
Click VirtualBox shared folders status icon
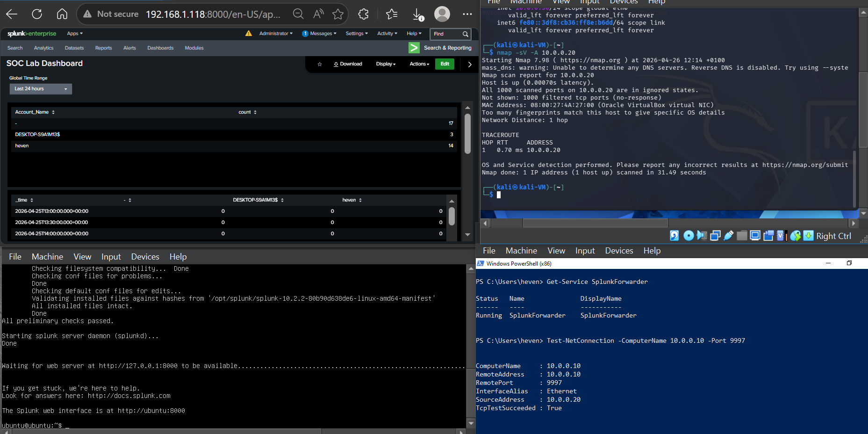[x=742, y=236]
